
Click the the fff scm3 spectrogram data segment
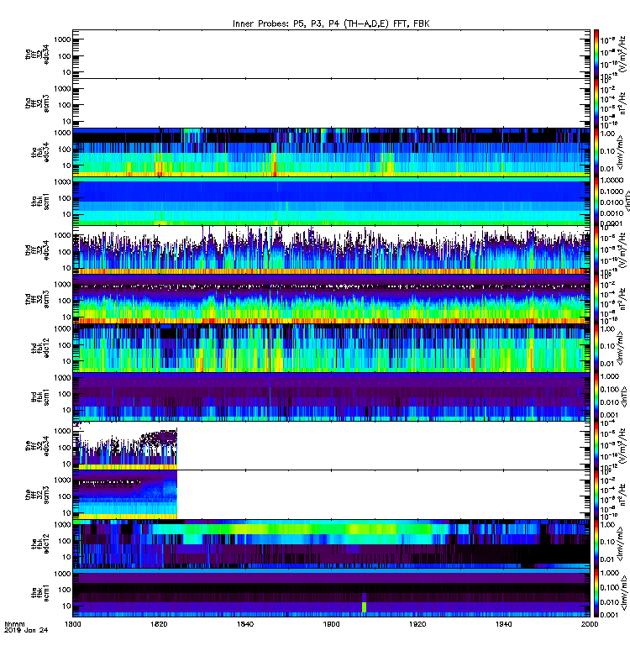coord(125,495)
